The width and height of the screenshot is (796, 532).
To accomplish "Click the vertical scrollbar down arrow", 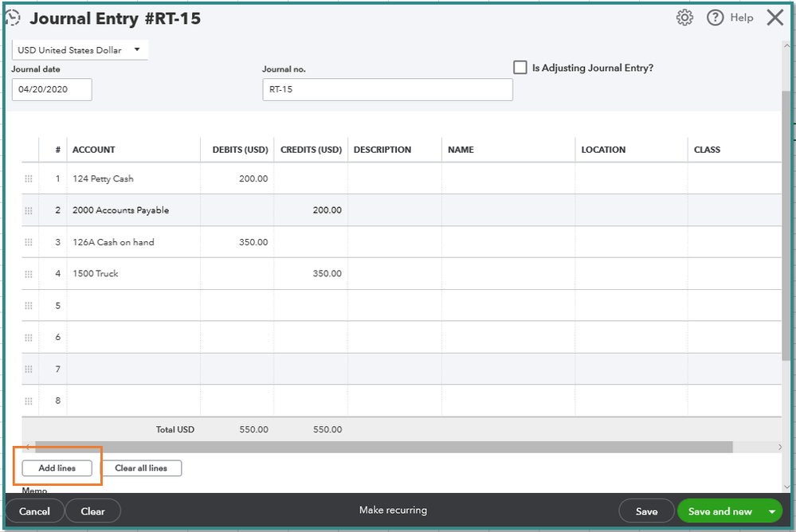I will (786, 487).
